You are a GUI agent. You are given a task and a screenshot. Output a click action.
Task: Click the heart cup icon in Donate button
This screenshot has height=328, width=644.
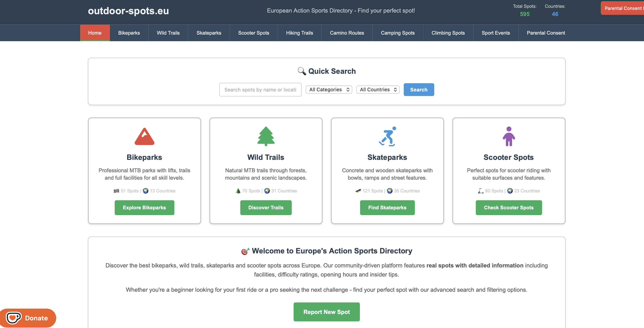tap(14, 318)
